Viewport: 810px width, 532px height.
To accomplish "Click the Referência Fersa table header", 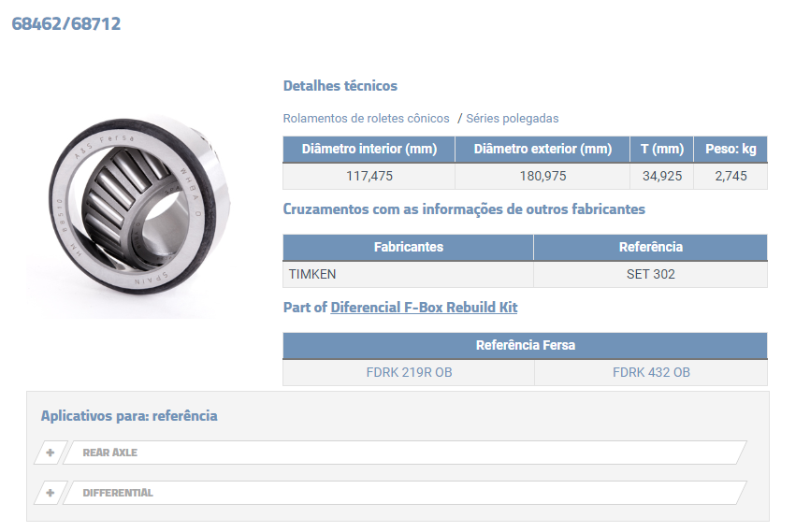I will [525, 346].
